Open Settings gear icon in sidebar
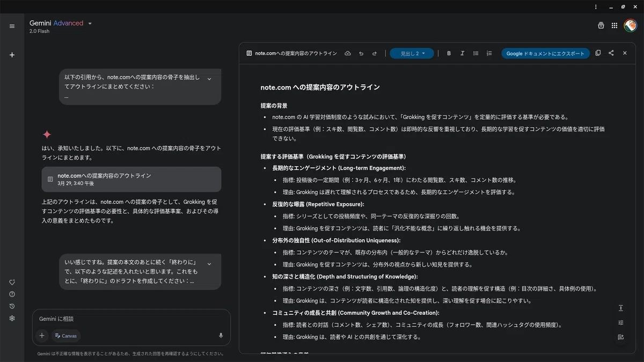The image size is (644, 362). click(x=12, y=318)
